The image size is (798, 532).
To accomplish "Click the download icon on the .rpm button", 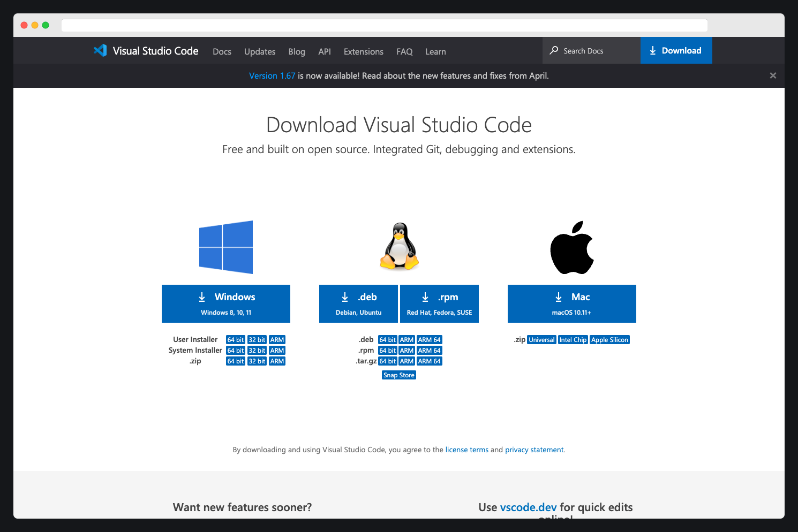I will click(x=425, y=297).
